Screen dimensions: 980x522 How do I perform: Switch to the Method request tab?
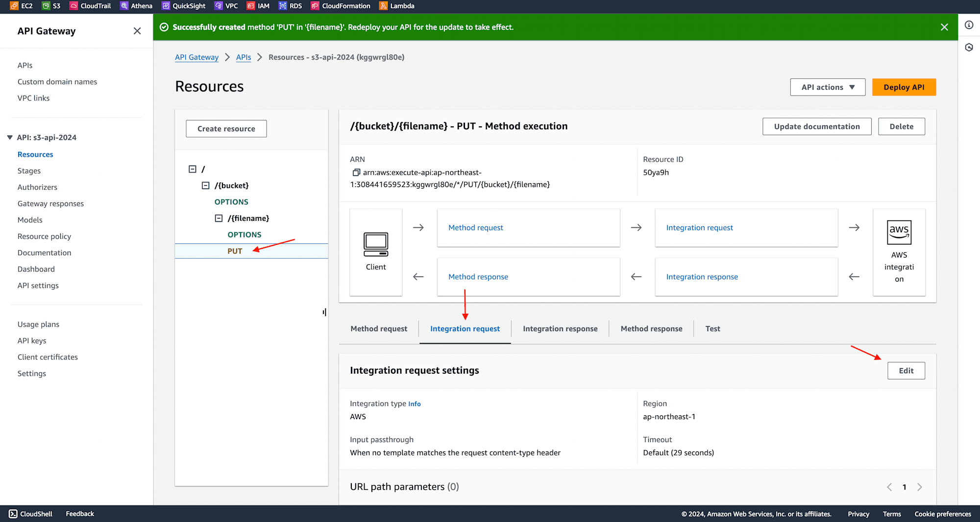pyautogui.click(x=379, y=329)
